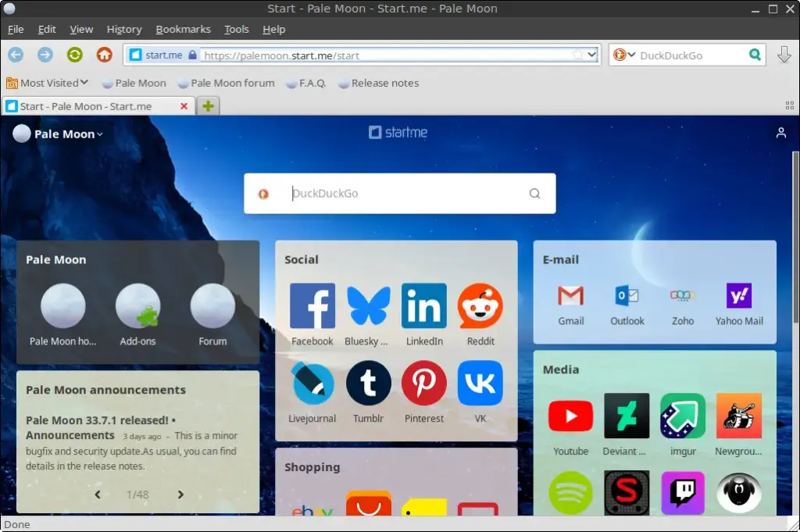Click the page's vertical scrollbar thumb
The width and height of the screenshot is (800, 532).
[x=795, y=237]
